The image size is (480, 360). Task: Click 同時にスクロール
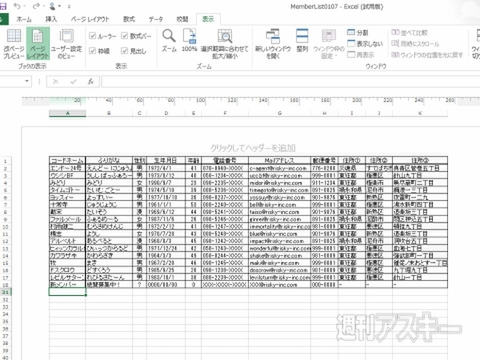click(x=415, y=44)
